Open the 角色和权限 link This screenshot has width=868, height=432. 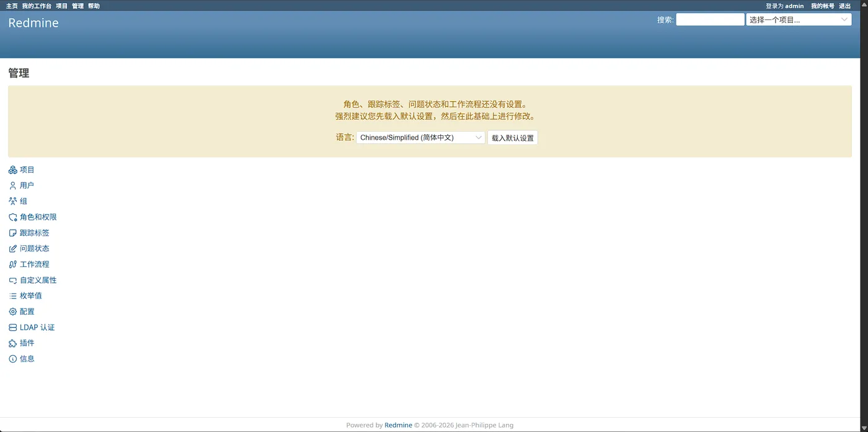tap(38, 217)
